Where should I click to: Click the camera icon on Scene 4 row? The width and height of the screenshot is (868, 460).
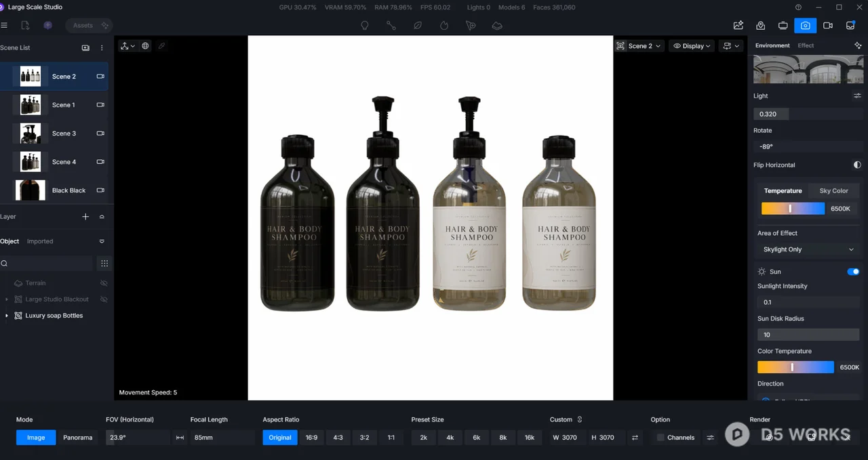coord(100,162)
